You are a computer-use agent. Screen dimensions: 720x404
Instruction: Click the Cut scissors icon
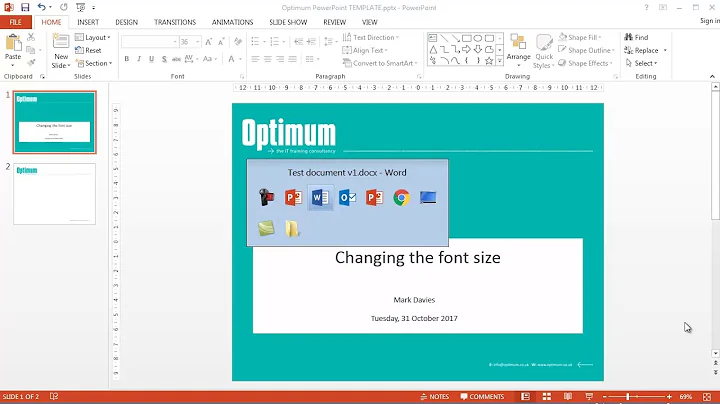coord(31,37)
